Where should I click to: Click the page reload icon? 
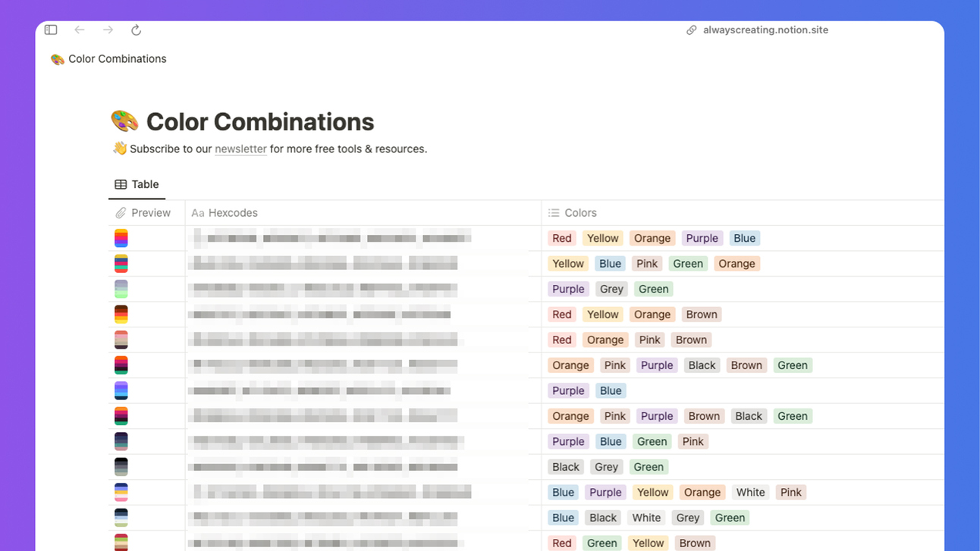point(136,30)
